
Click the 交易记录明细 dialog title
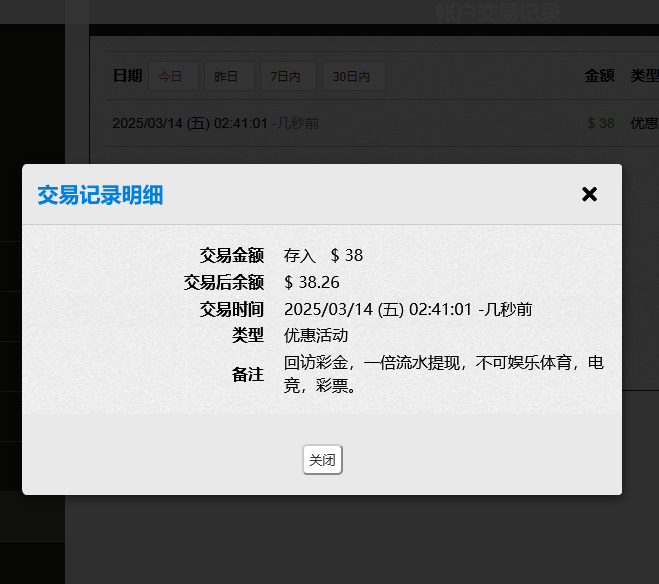[100, 195]
